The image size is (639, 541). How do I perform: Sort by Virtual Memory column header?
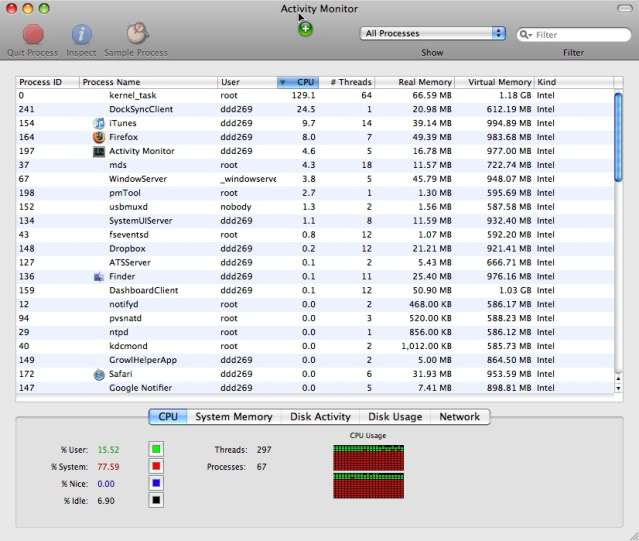(494, 82)
